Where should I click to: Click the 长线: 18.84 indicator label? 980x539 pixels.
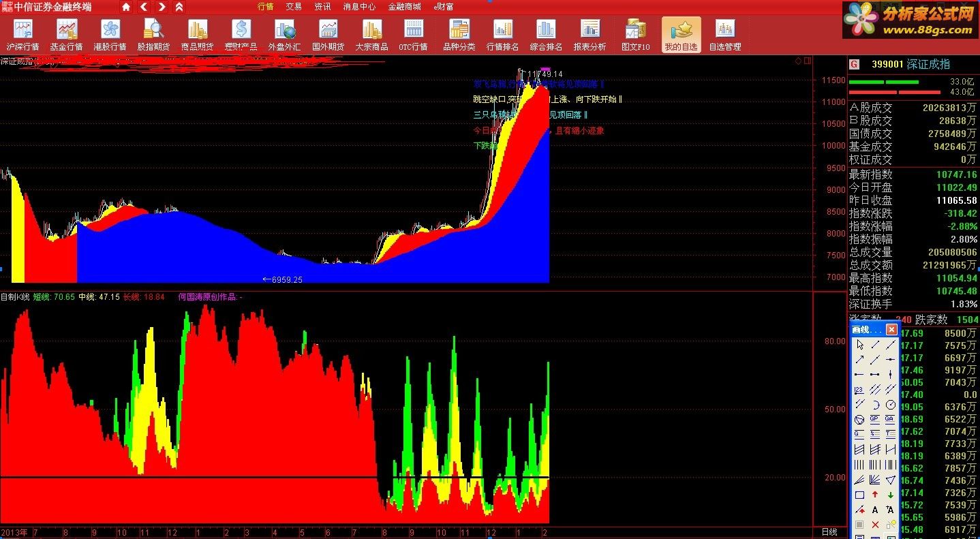144,297
